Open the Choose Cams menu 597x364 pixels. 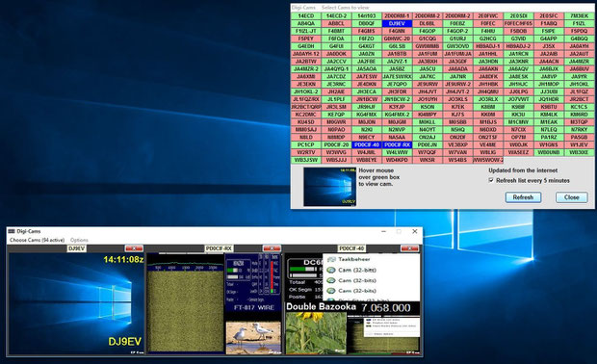click(x=37, y=240)
